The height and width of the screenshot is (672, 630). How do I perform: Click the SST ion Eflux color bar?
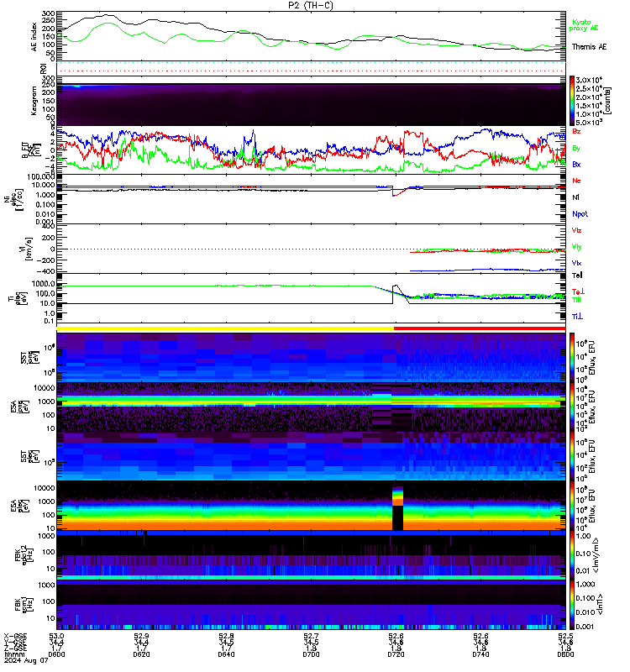tap(572, 357)
